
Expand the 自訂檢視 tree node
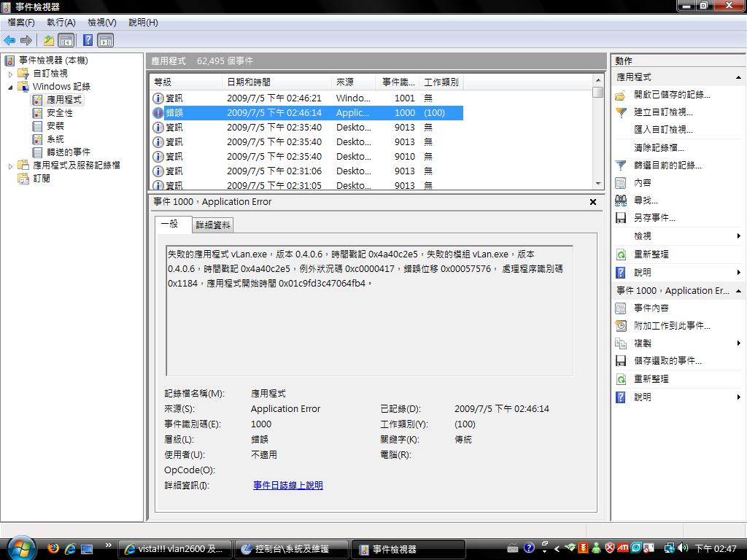coord(11,74)
